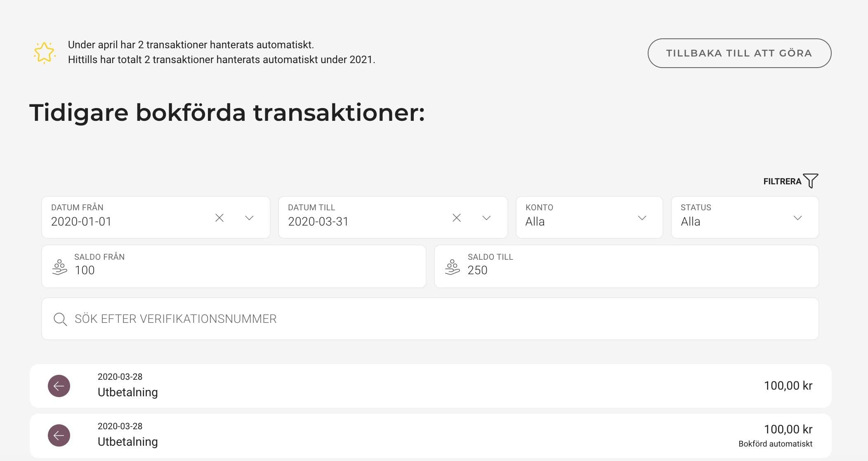
Task: Click the Saldo till coins icon
Action: (452, 267)
